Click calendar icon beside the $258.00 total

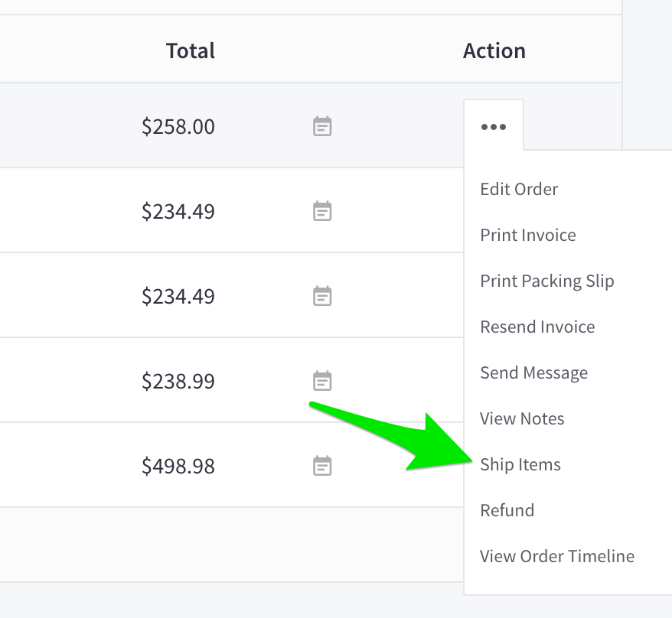coord(322,126)
